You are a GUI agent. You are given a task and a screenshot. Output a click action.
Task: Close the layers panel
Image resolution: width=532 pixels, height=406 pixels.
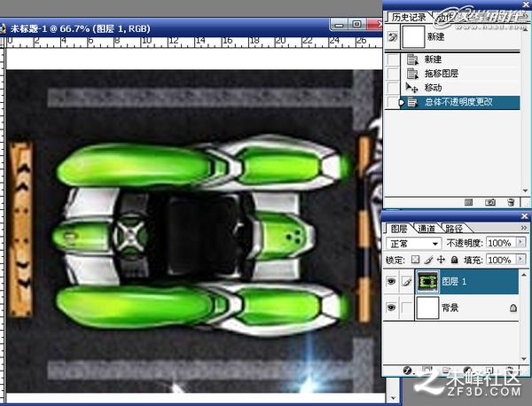(525, 215)
